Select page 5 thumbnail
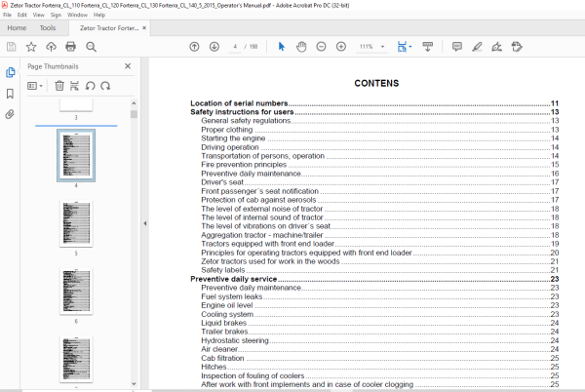The width and height of the screenshot is (585, 392). pyautogui.click(x=76, y=223)
